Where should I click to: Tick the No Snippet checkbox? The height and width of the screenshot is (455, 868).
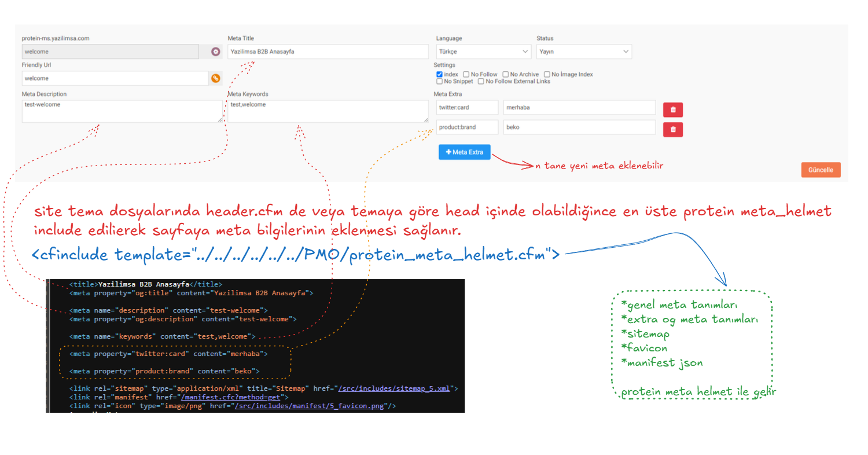[x=440, y=82]
